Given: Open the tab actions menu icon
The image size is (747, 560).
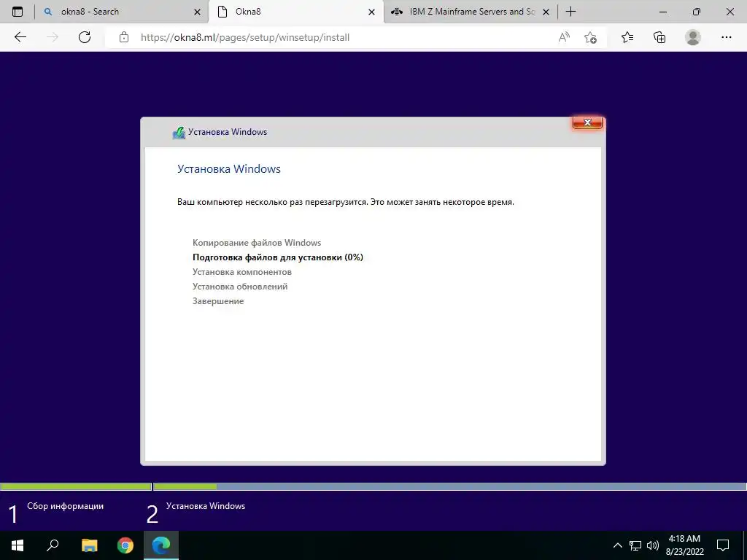Looking at the screenshot, I should (18, 12).
